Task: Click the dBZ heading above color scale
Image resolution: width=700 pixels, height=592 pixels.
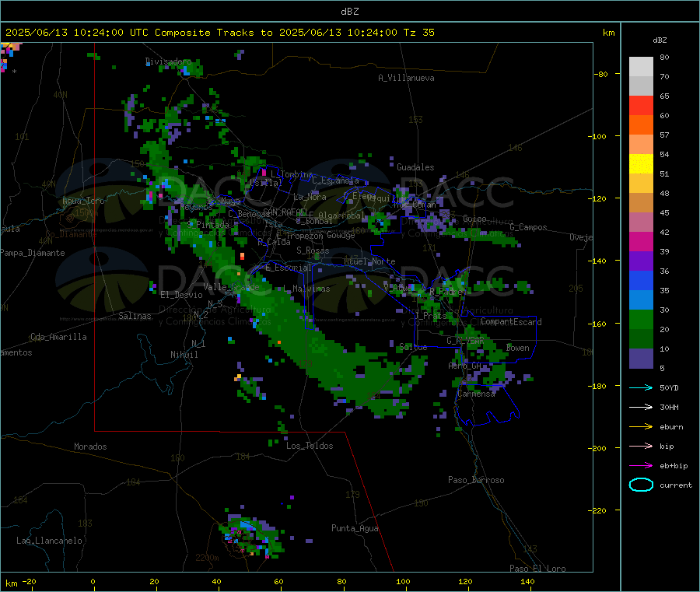Action: [x=660, y=40]
